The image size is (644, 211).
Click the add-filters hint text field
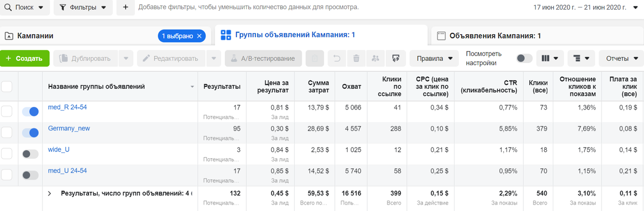coord(248,8)
